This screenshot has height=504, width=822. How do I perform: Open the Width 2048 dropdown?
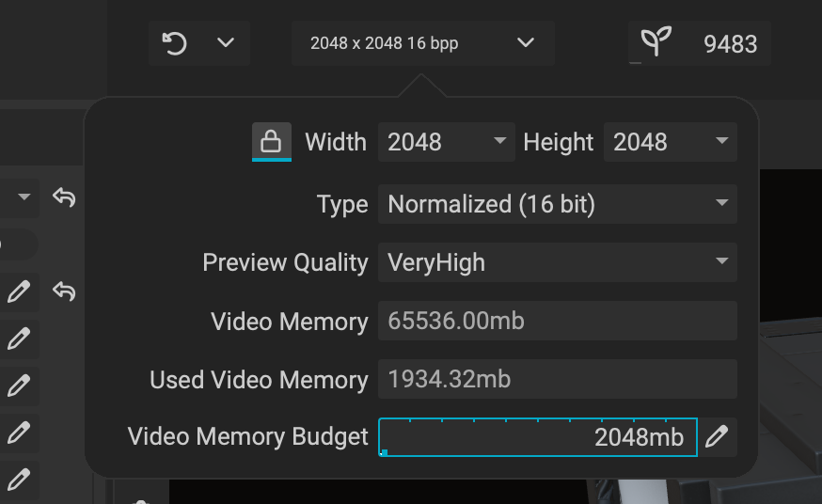pos(446,142)
